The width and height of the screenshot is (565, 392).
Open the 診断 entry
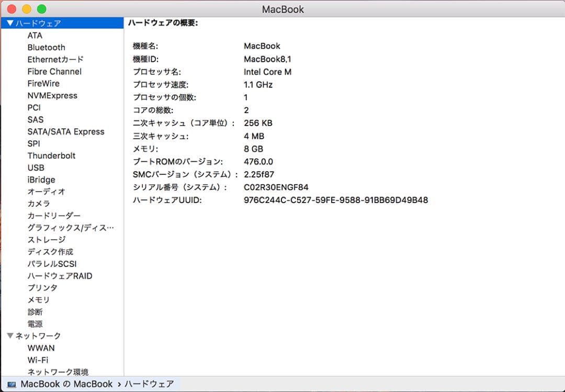(35, 312)
